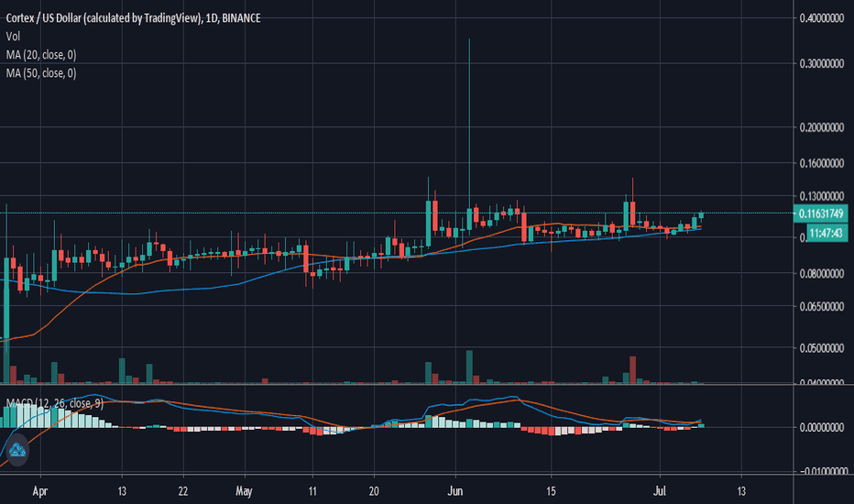
Task: Click the Jun date label on time axis
Action: [x=455, y=491]
